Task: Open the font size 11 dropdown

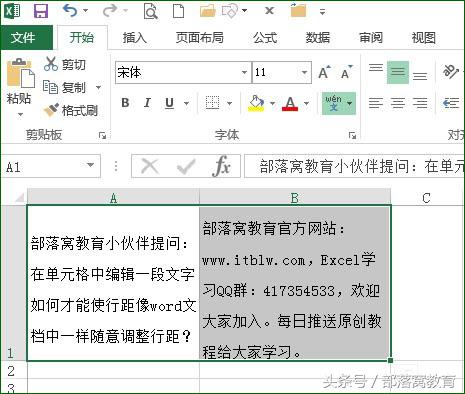Action: 304,72
